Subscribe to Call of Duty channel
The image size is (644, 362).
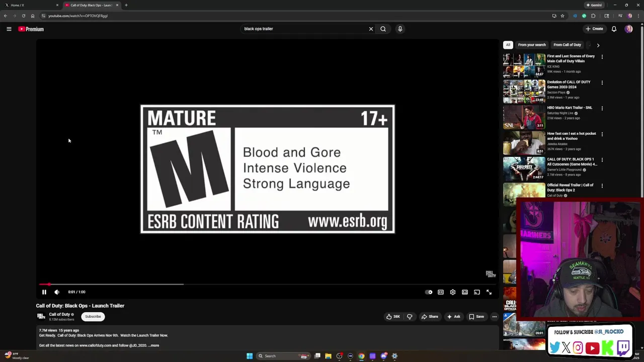point(93,317)
